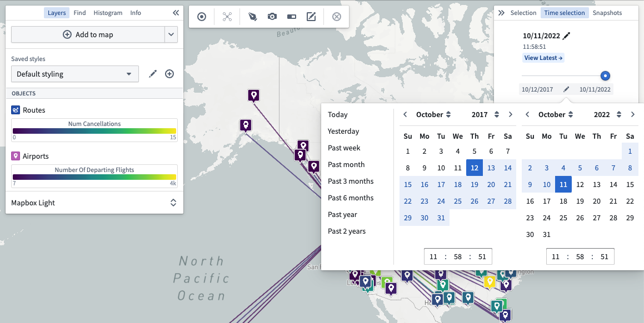Choose the Past 3 months preset
Screen dimensions: 644x323
(351, 181)
